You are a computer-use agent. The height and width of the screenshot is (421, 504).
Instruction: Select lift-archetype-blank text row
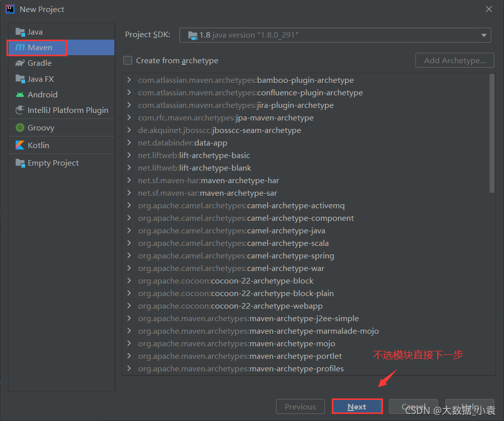(194, 168)
